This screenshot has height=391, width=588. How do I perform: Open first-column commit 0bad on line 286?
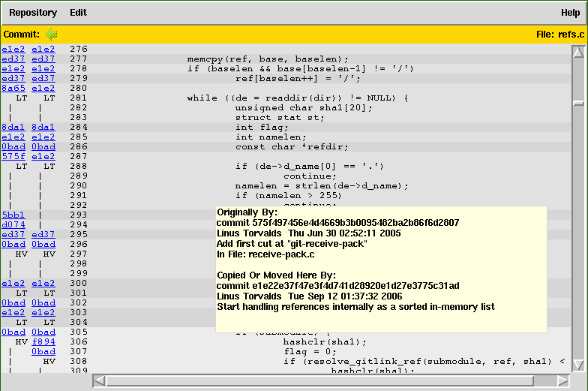13,147
